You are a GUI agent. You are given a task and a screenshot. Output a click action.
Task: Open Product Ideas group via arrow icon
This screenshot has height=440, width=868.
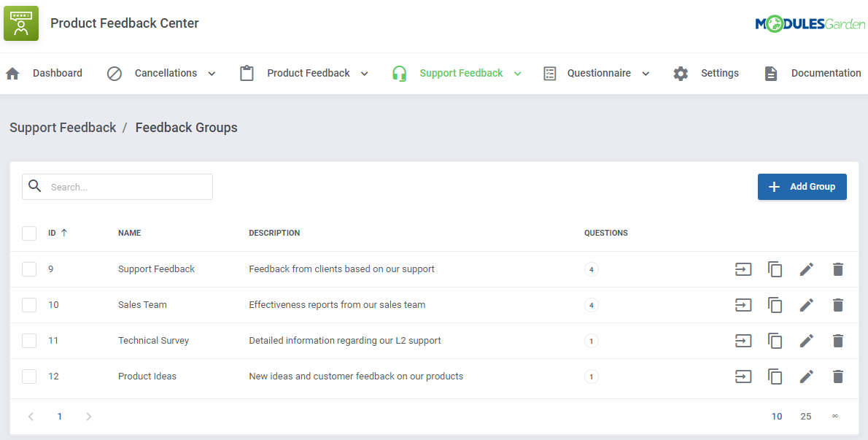tap(743, 377)
